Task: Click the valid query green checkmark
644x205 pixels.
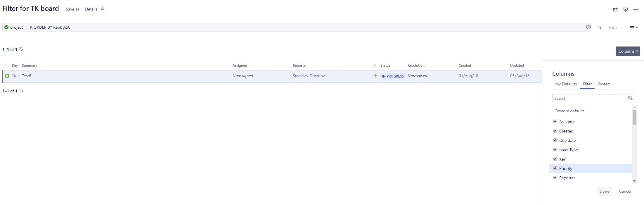Action: [6, 27]
